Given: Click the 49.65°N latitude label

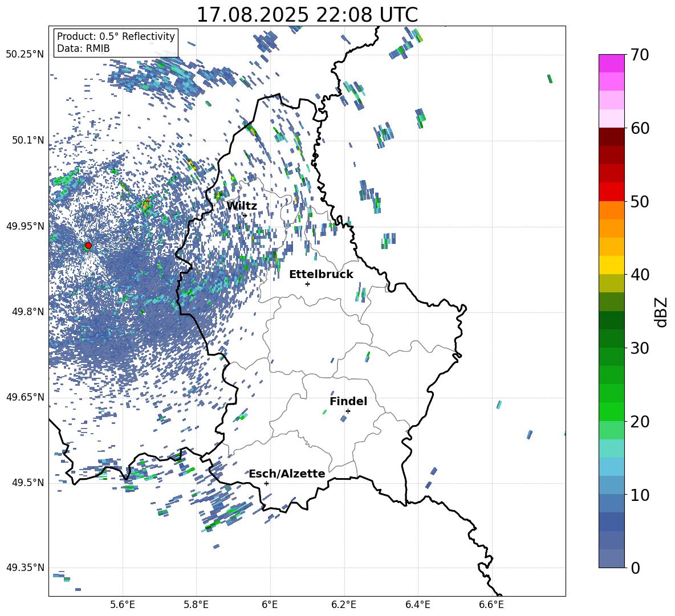Looking at the screenshot, I should (x=25, y=397).
